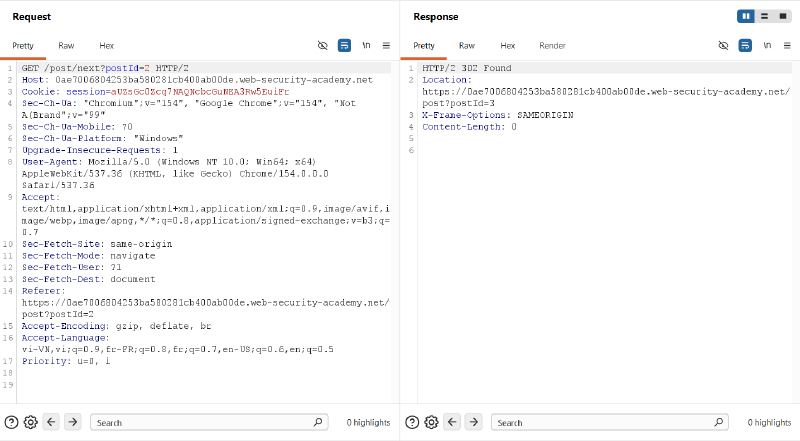The width and height of the screenshot is (800, 441).
Task: Click the '0 highlights' label under Request
Action: (368, 423)
